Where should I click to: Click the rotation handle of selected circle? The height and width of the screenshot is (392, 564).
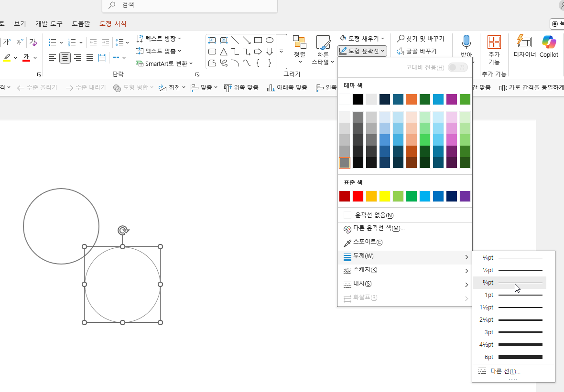click(123, 230)
